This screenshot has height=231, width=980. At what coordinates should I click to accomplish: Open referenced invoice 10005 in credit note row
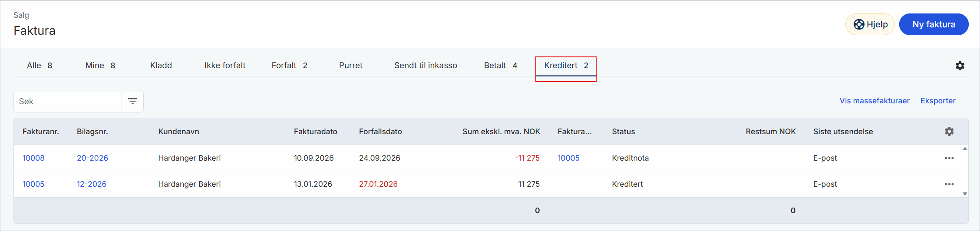pos(568,158)
